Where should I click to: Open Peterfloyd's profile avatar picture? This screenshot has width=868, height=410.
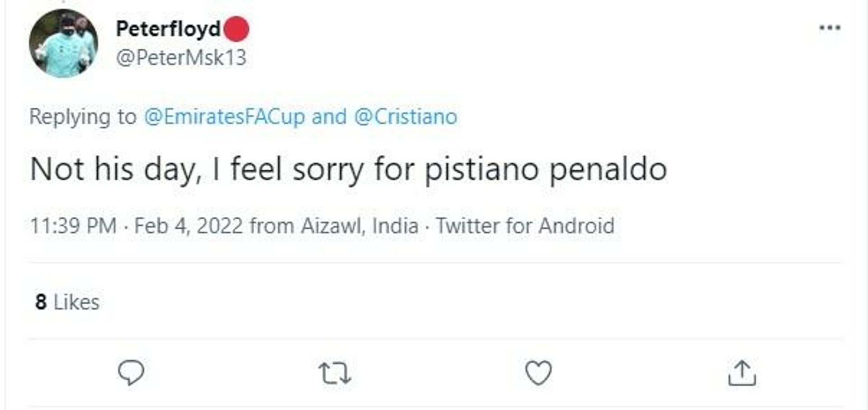[63, 43]
